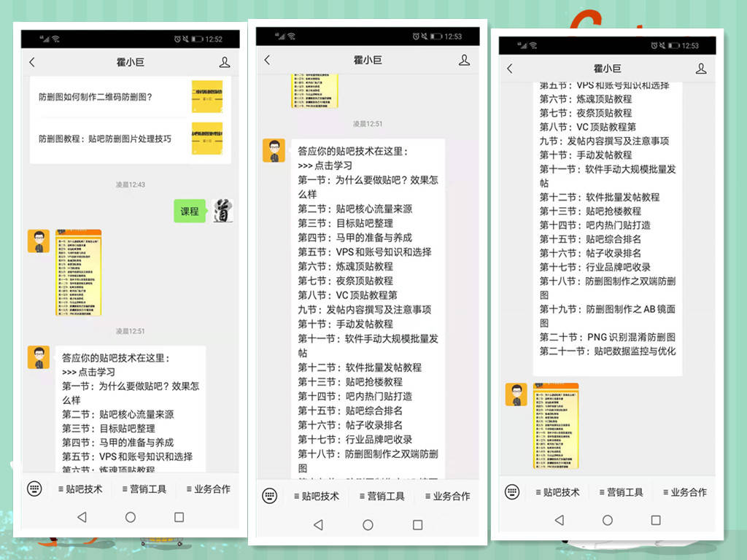Viewport: 747px width, 560px height.
Task: Tap the profile icon top-right of the right screen
Action: click(702, 69)
